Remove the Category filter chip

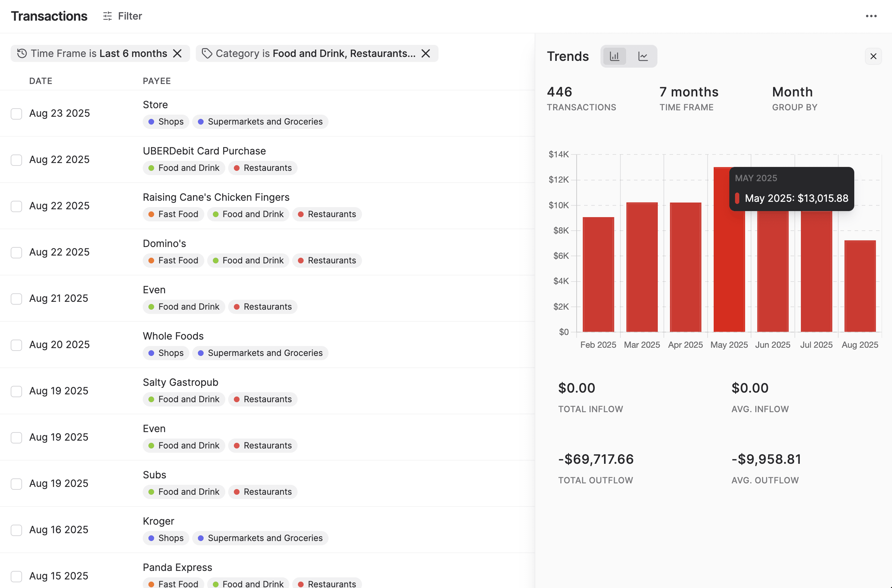[x=426, y=54]
